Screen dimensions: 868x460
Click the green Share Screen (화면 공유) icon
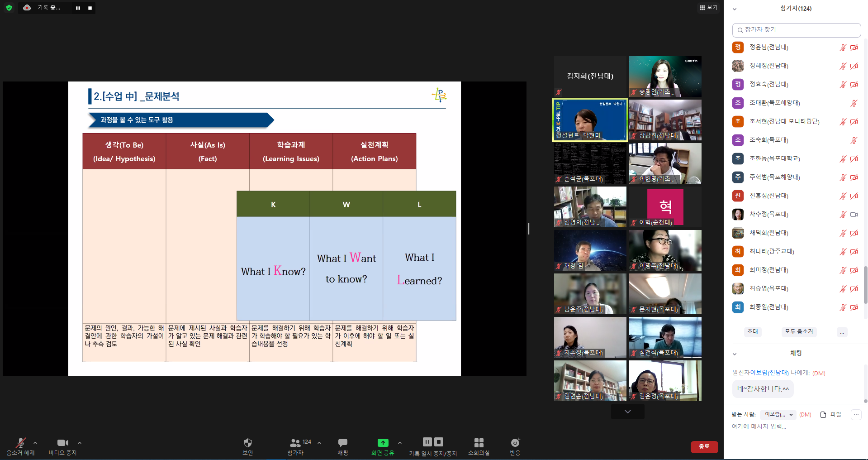point(383,443)
